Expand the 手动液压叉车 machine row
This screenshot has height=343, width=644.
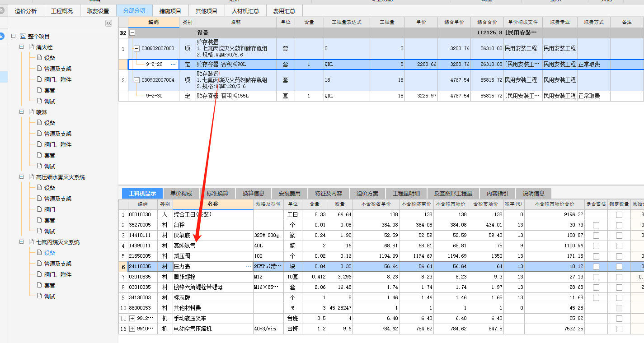click(x=132, y=318)
